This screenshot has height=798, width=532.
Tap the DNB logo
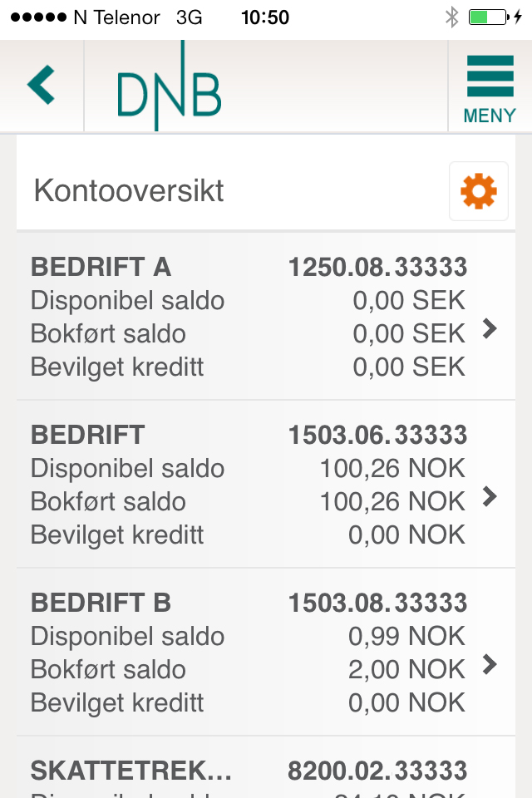tap(169, 86)
